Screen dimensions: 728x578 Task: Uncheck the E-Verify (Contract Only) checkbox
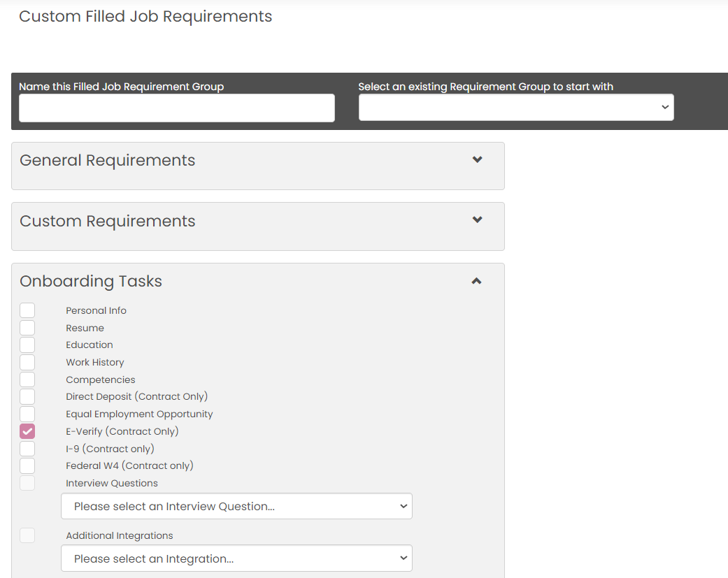coord(27,431)
